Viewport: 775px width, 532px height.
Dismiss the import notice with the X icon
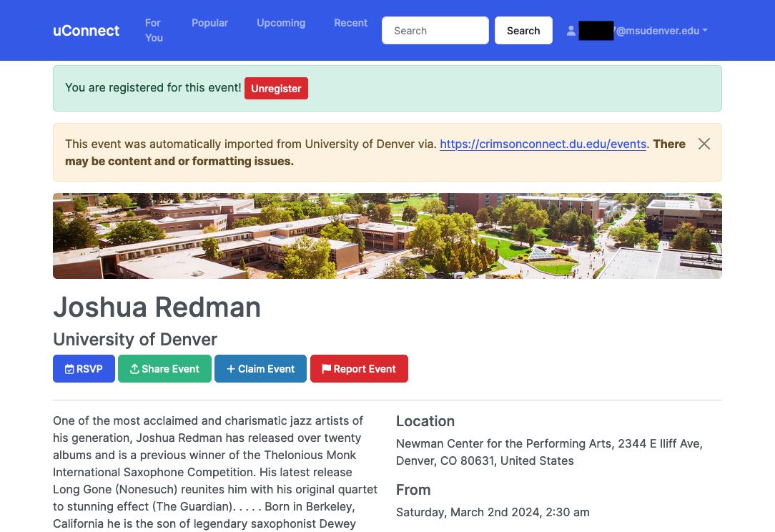point(704,144)
